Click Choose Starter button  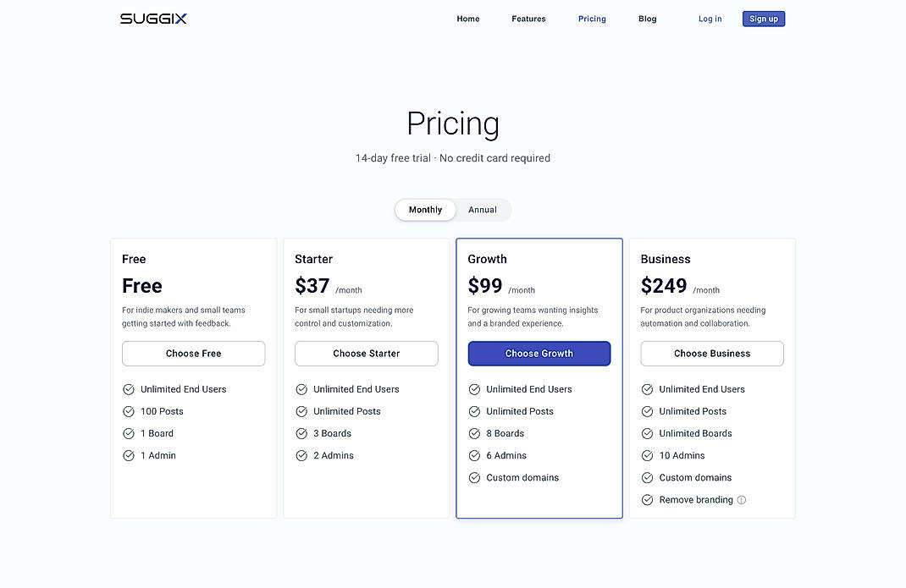367,354
